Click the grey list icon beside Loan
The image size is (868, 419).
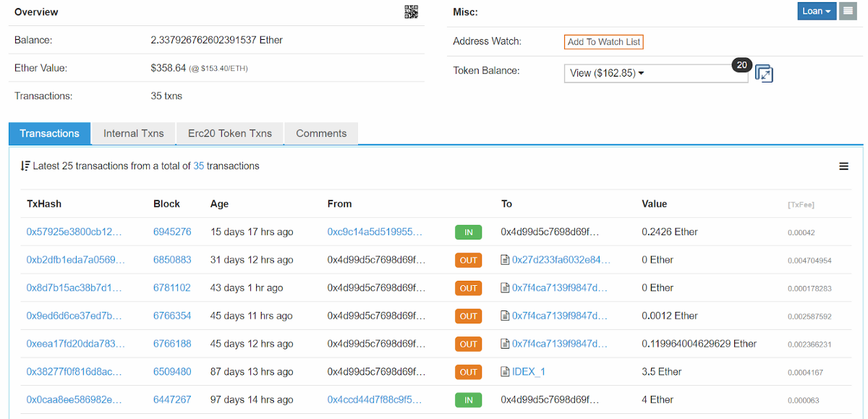(848, 11)
